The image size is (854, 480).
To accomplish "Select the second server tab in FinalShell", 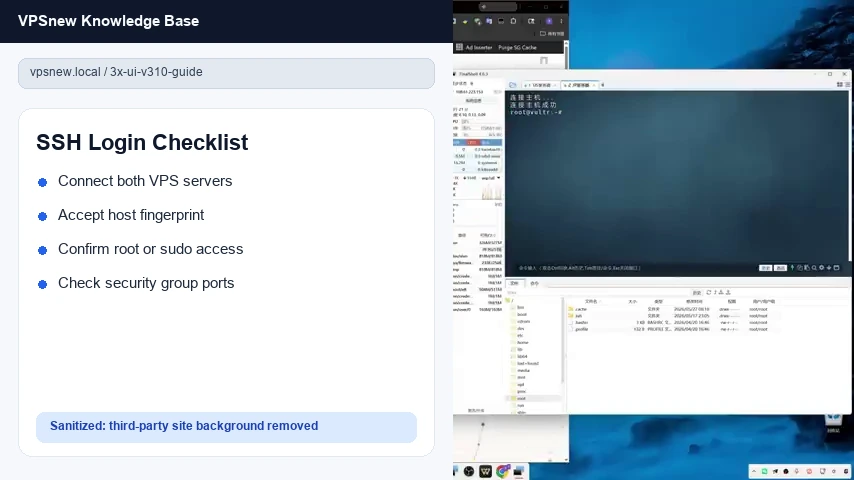I will coord(579,86).
